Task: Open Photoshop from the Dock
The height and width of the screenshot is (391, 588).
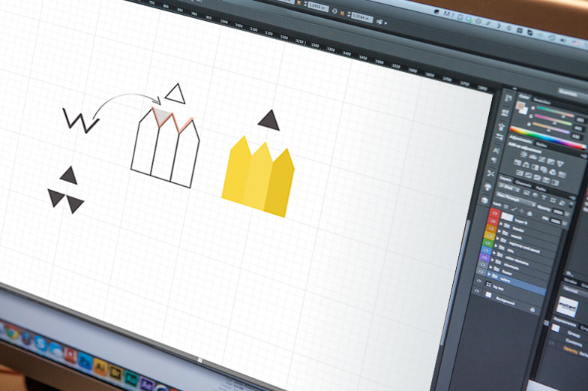Action: [x=85, y=361]
